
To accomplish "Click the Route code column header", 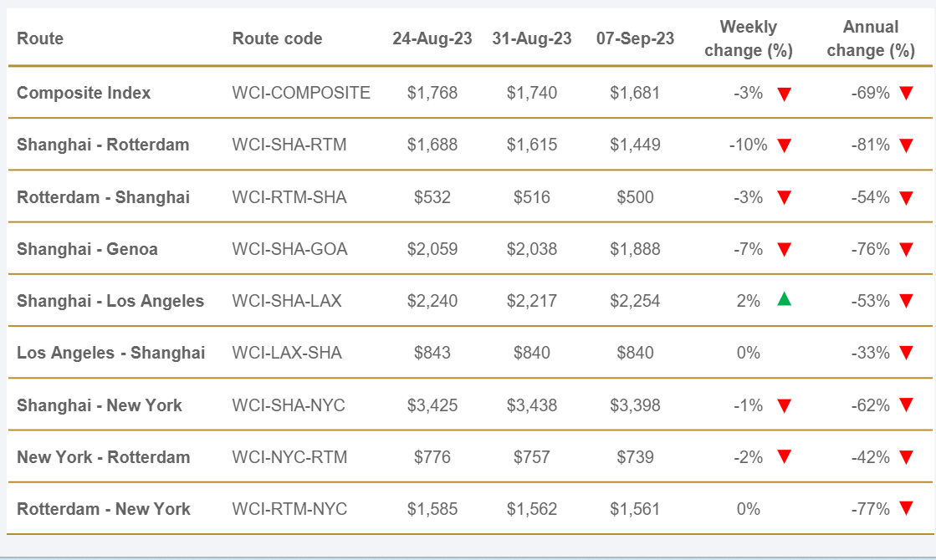I will pyautogui.click(x=277, y=38).
